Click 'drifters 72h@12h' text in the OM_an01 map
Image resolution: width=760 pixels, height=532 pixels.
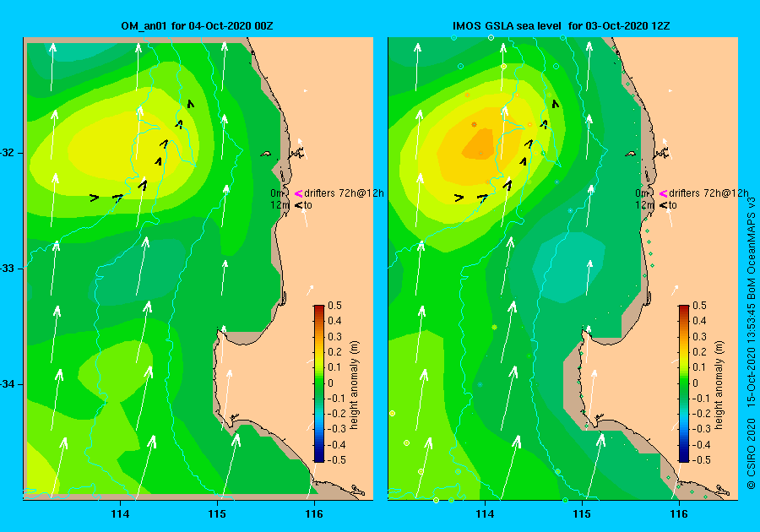click(x=344, y=193)
